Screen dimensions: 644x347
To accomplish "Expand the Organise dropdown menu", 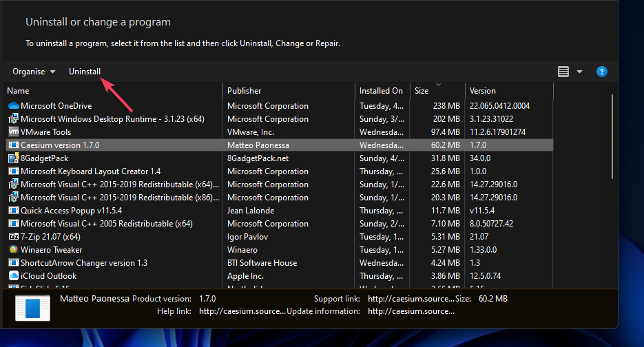I will (34, 72).
